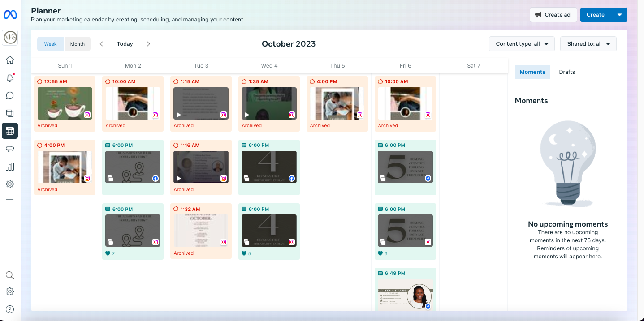The image size is (644, 321).
Task: Click the Today button
Action: pos(125,43)
